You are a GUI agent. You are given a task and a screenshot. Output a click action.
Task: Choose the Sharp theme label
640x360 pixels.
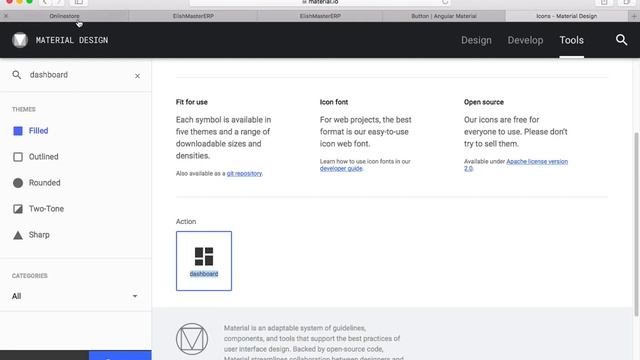39,235
